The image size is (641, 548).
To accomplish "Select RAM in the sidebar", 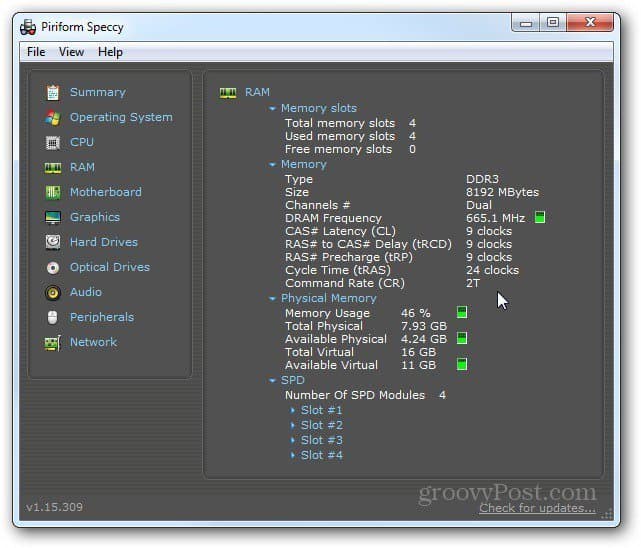I will pos(82,167).
